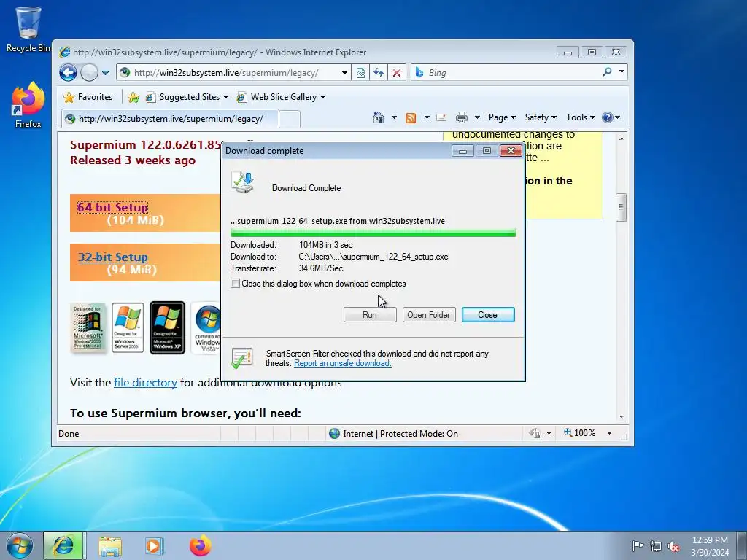Click Internet Explorer taskbar icon
The image size is (747, 560).
64,545
